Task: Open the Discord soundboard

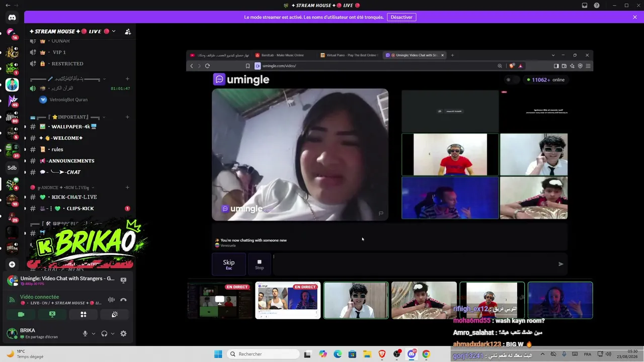Action: pos(115,314)
